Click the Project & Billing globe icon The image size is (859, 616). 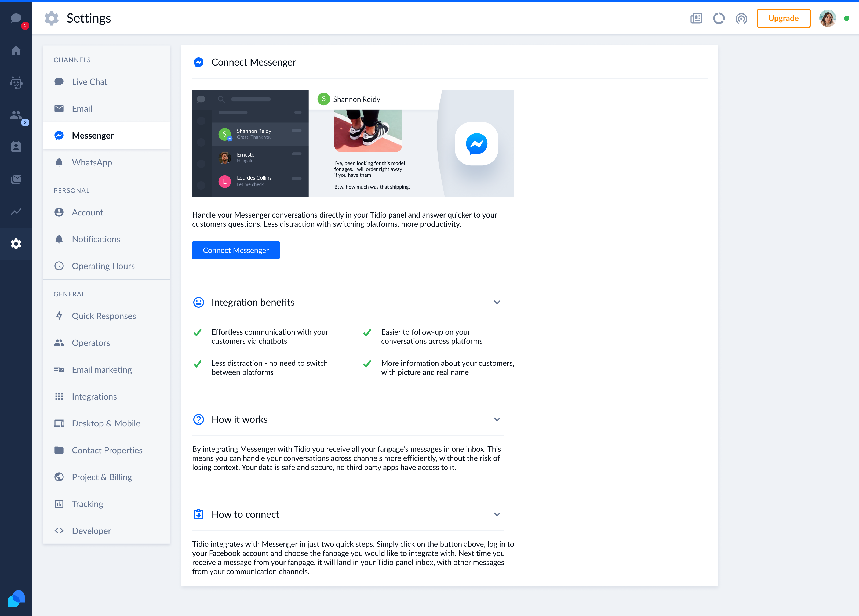click(x=59, y=477)
